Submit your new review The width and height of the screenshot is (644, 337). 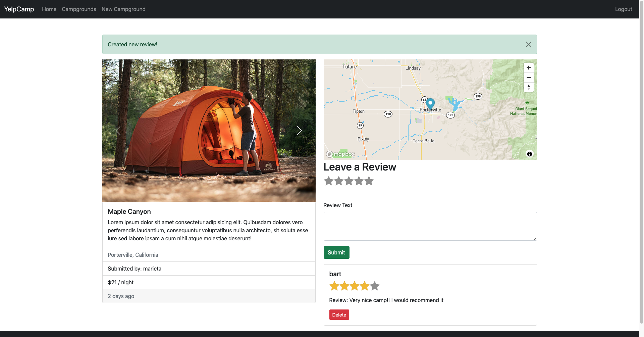click(x=336, y=252)
